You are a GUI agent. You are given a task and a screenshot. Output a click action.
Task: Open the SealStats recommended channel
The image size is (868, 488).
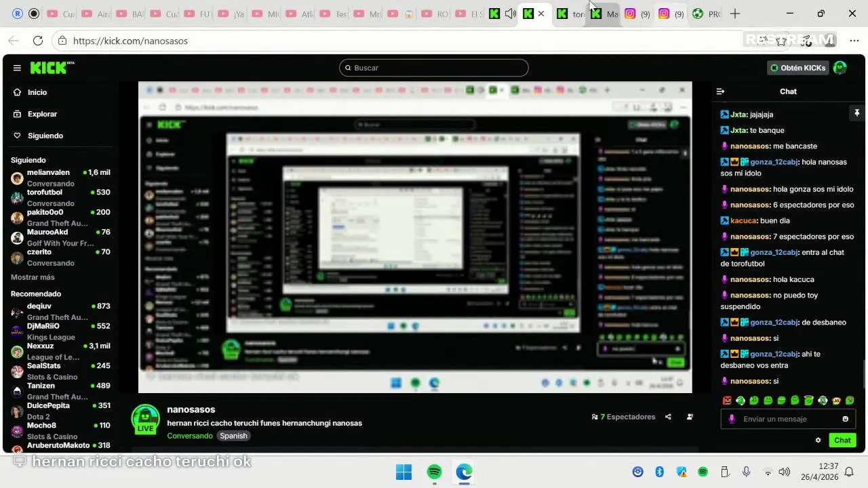(60, 371)
